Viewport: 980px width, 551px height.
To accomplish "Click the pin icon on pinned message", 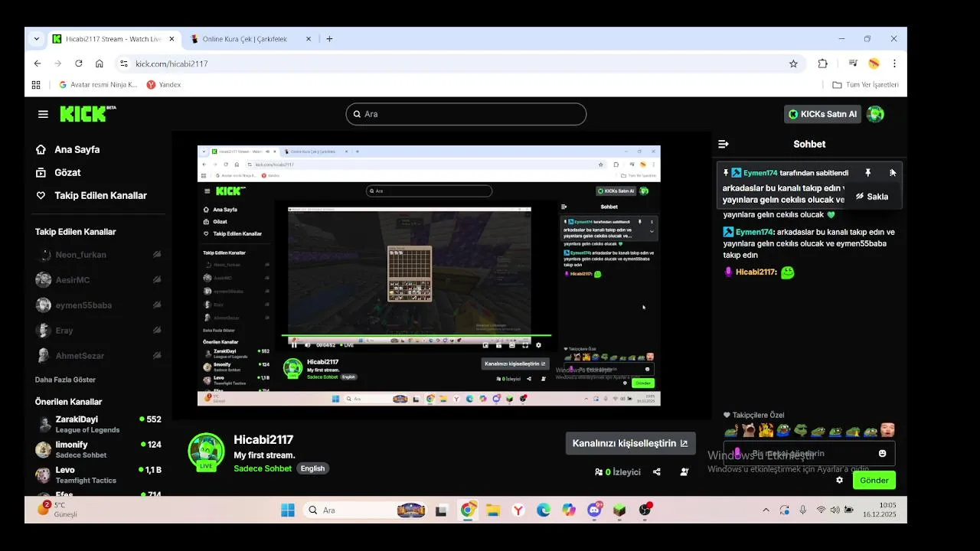I will point(867,173).
